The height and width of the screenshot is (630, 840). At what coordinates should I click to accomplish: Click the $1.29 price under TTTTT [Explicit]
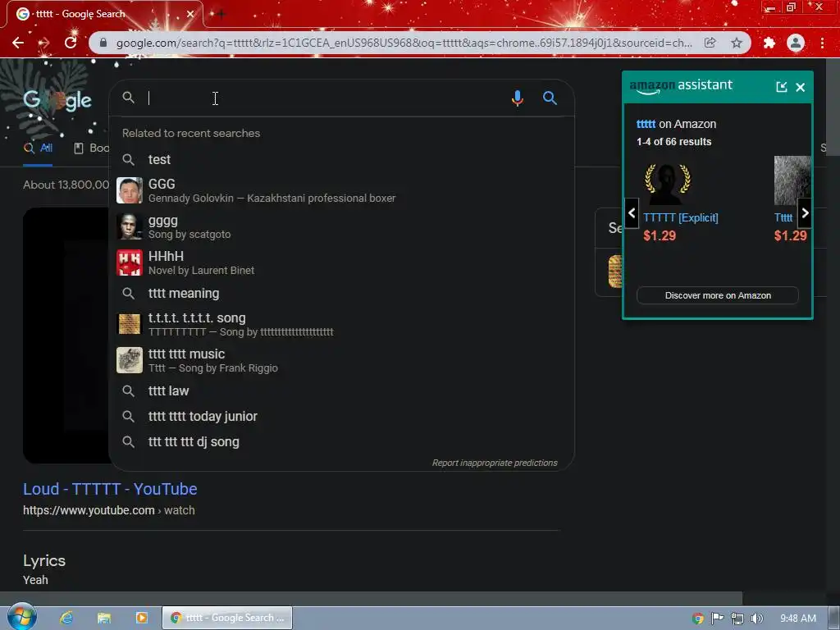[660, 235]
